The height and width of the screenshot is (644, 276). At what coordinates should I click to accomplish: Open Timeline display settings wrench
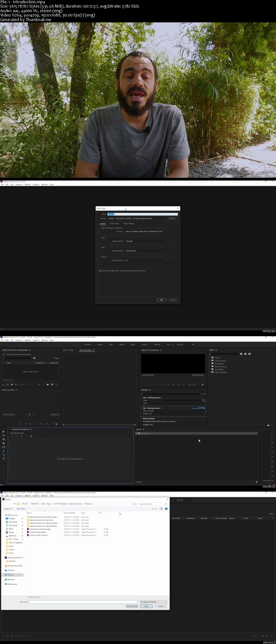pyautogui.click(x=31, y=436)
